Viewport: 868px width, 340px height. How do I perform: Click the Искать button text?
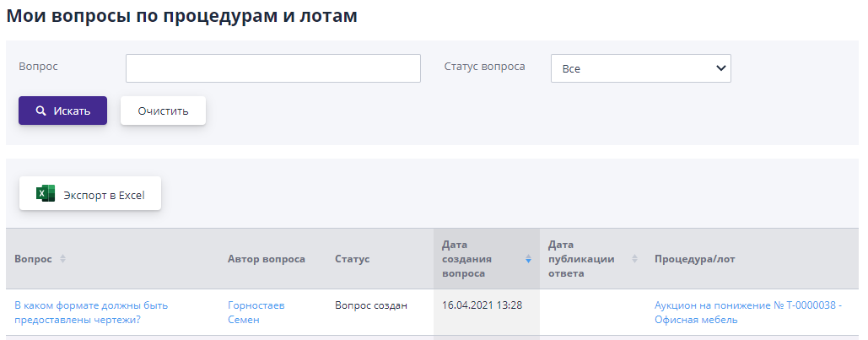click(x=72, y=111)
